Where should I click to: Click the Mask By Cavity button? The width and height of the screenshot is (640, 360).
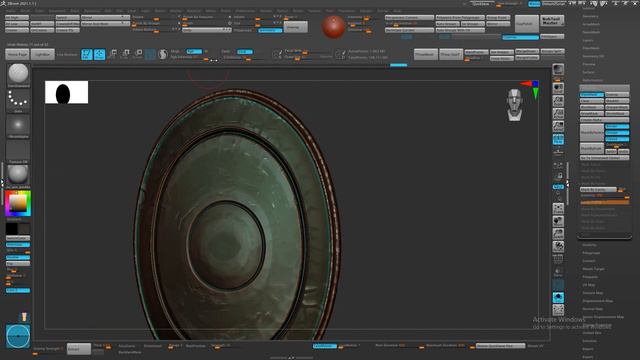[598, 189]
